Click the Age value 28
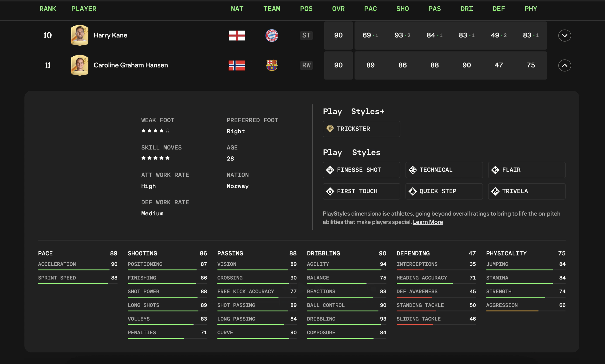Image resolution: width=605 pixels, height=364 pixels. pyautogui.click(x=230, y=159)
